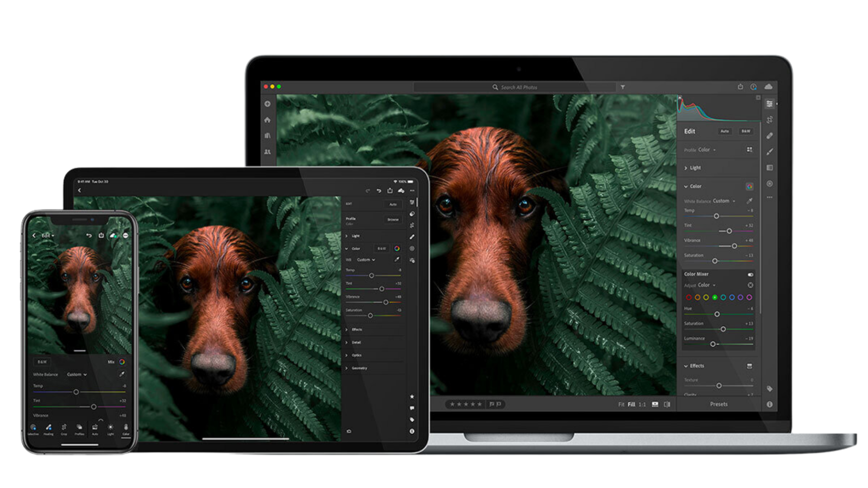This screenshot has height=488, width=868.
Task: Select the green swatch in the Color Mixer
Action: [x=715, y=298]
